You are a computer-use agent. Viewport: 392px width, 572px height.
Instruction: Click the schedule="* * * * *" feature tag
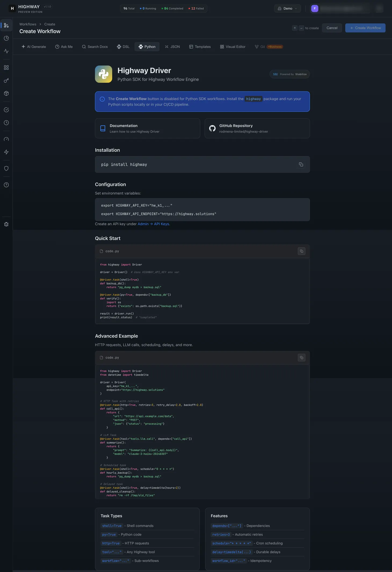pos(231,543)
